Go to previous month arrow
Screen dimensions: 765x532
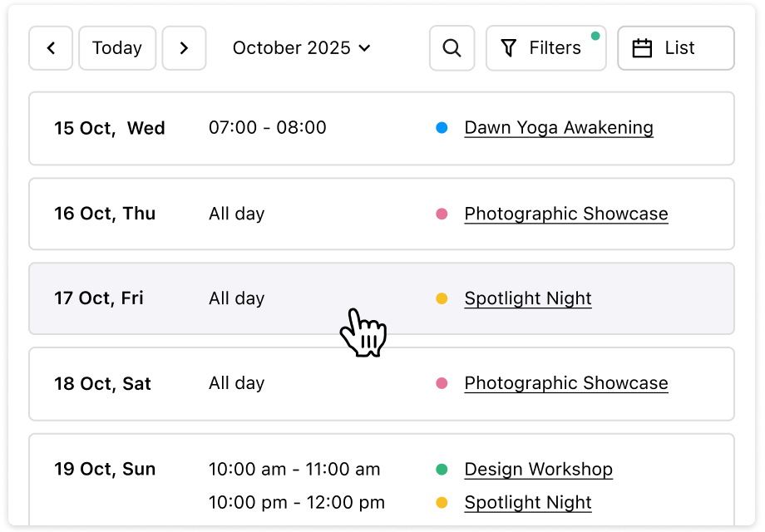coord(51,48)
